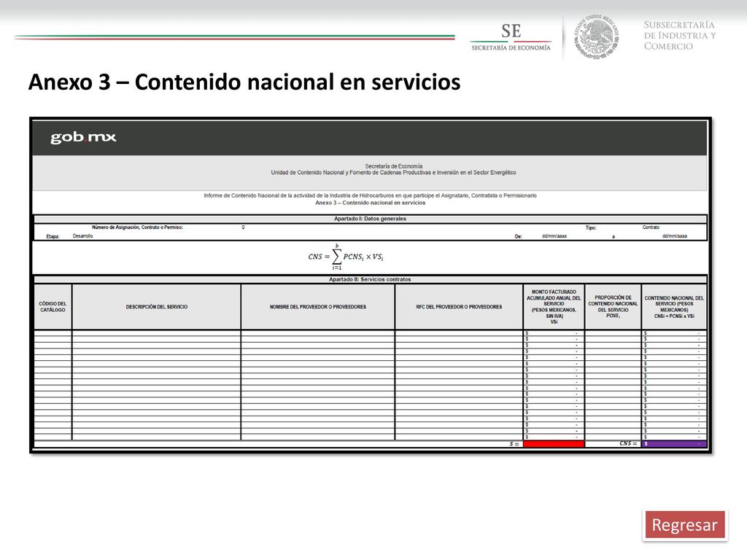Click the gob.mx logo

[83, 137]
